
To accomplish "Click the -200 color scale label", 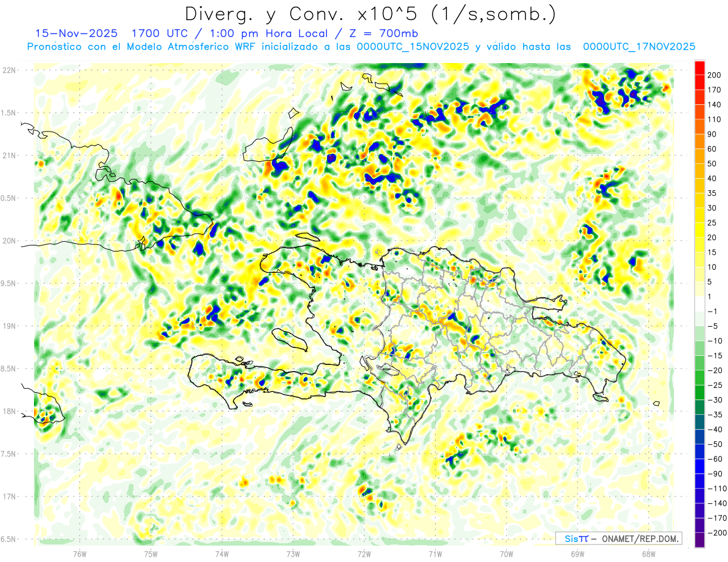I will (x=718, y=532).
